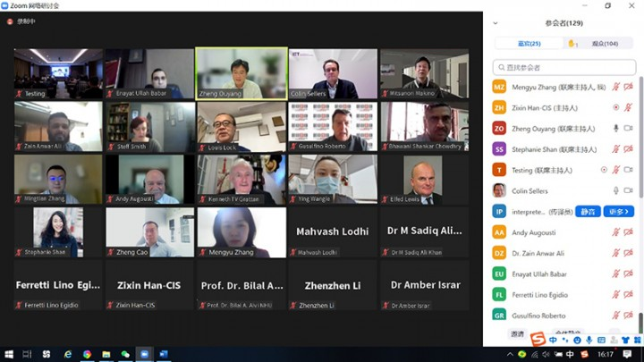Open the 更多 dropdown for interpreter
The width and height of the screenshot is (644, 362).
pyautogui.click(x=619, y=212)
